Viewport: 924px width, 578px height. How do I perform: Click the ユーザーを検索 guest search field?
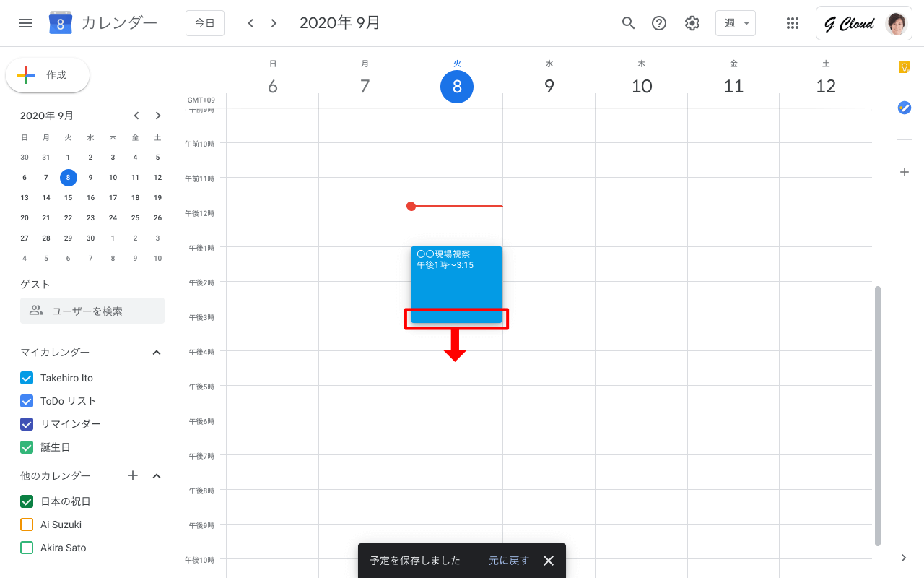click(x=92, y=311)
